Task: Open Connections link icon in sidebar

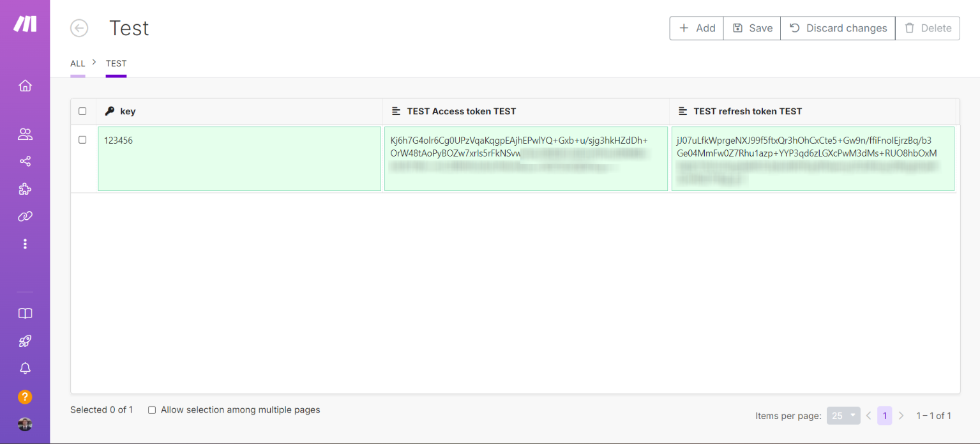Action: [x=25, y=217]
